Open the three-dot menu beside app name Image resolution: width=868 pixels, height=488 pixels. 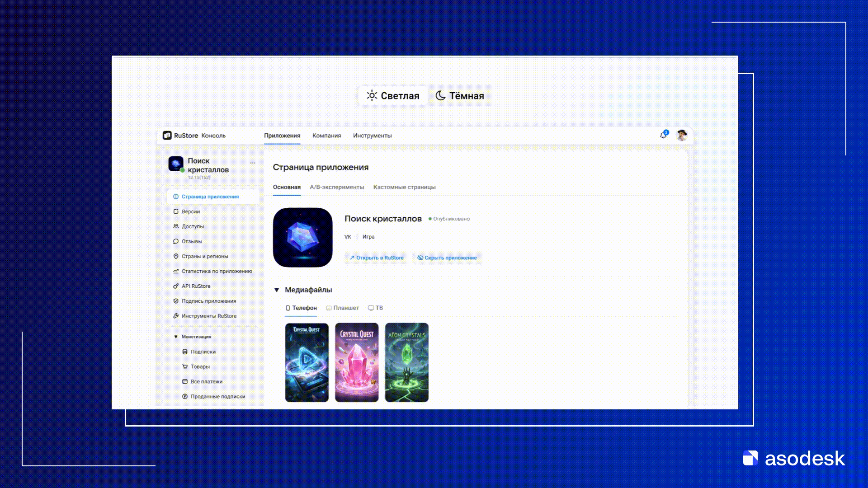click(x=253, y=163)
